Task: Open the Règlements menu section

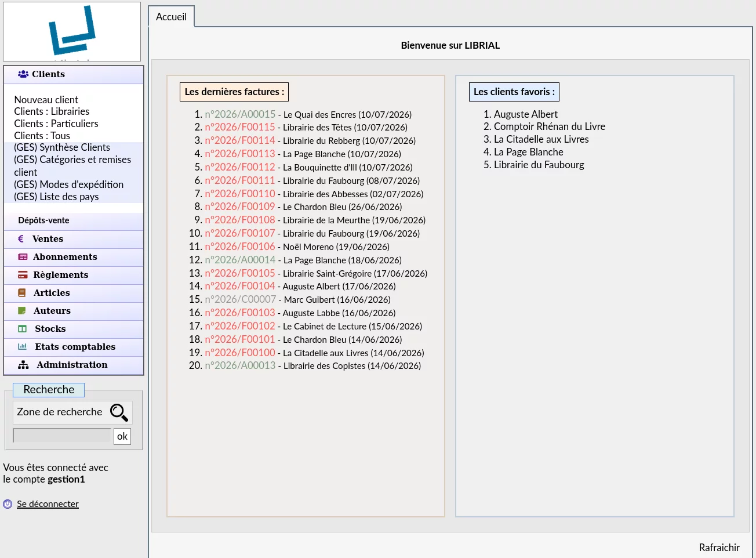Action: [x=74, y=275]
